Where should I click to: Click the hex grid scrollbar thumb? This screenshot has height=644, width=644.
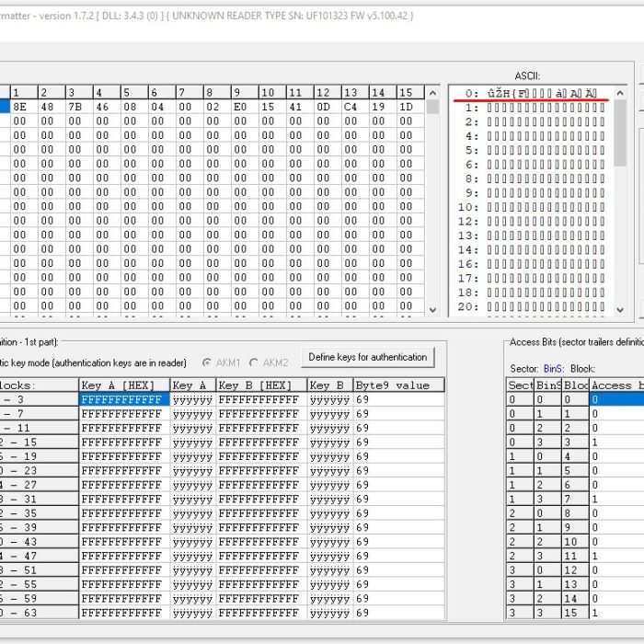432,107
